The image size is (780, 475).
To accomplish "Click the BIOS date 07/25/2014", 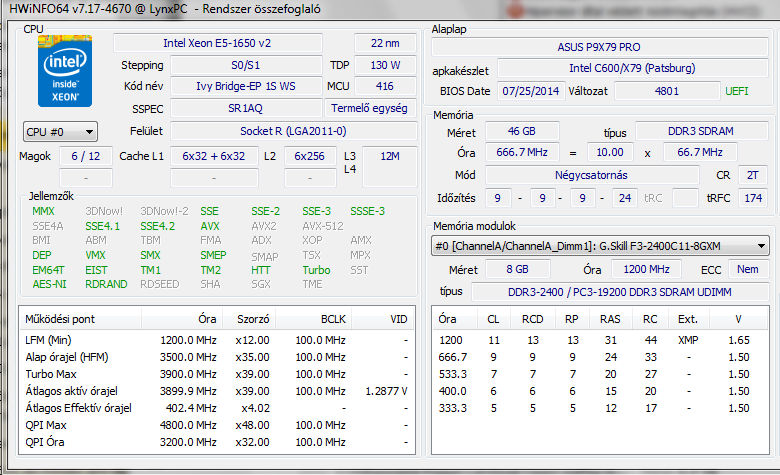I will point(531,91).
